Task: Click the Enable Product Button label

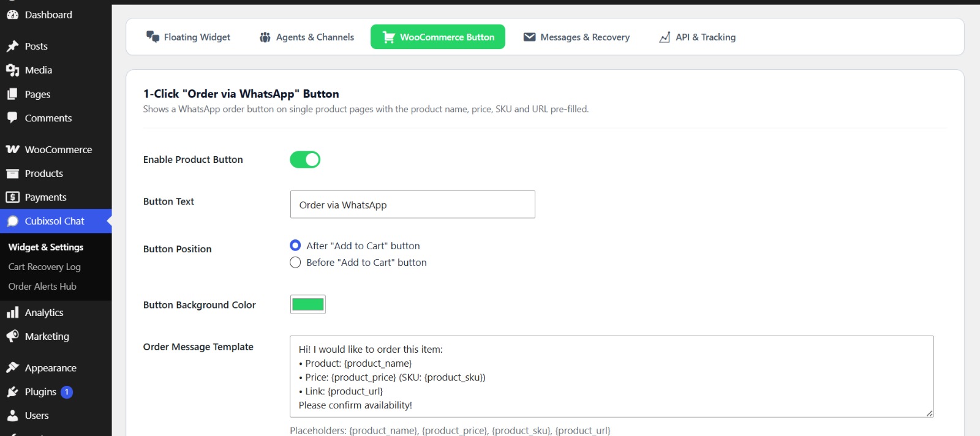Action: tap(193, 159)
